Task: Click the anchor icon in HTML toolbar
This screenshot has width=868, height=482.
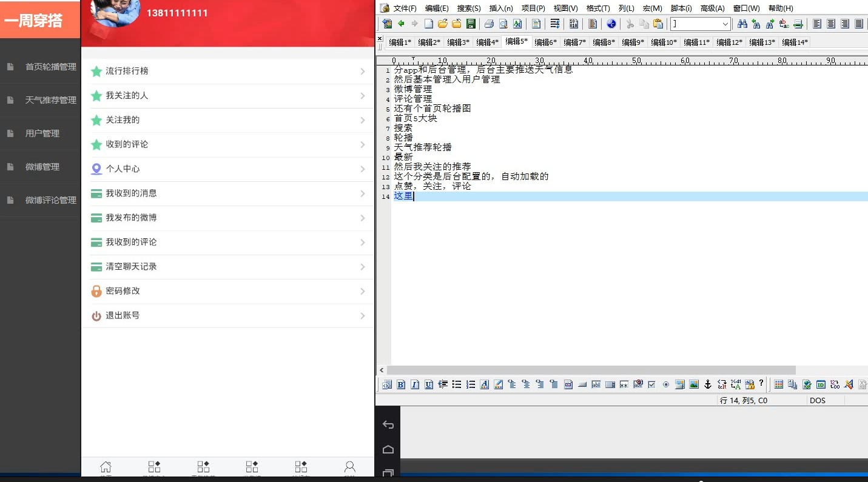Action: pyautogui.click(x=707, y=384)
